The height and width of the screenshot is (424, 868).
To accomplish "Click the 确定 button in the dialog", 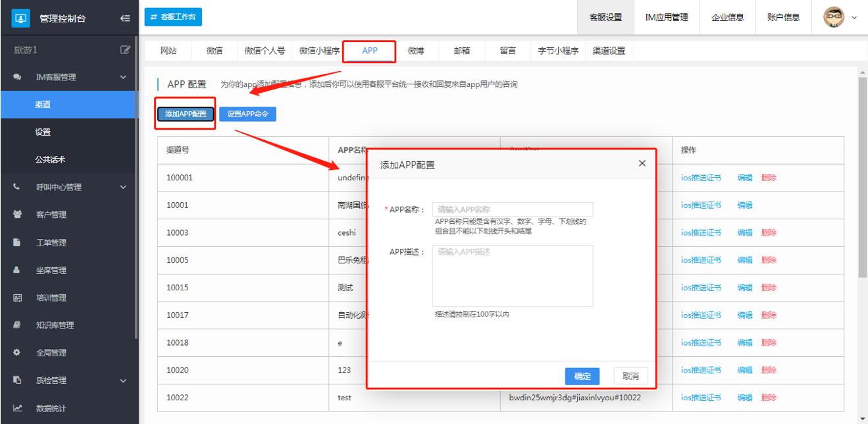I will 582,376.
